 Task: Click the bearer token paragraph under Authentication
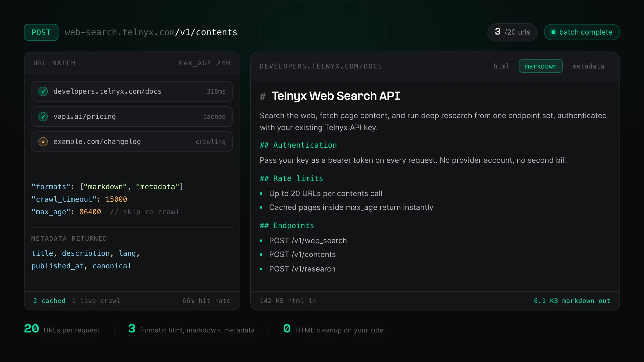pos(414,160)
